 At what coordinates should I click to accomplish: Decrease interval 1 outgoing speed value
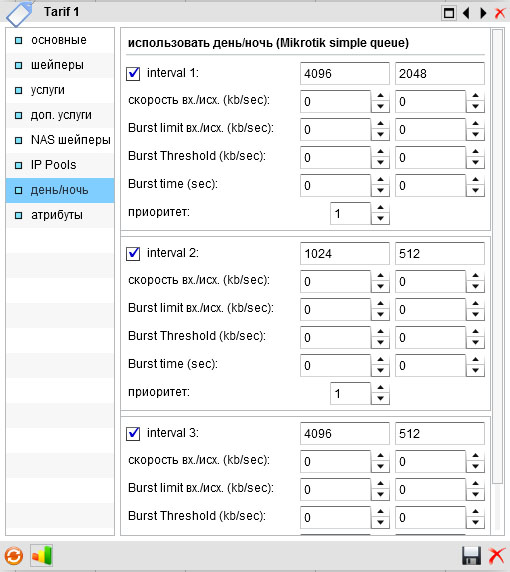tap(475, 107)
